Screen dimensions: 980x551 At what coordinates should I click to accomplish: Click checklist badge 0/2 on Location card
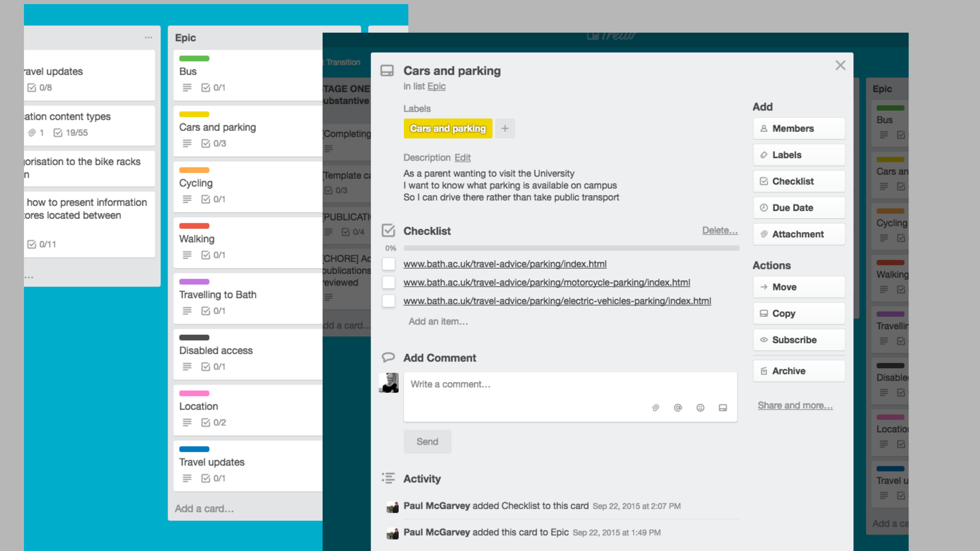pos(213,422)
